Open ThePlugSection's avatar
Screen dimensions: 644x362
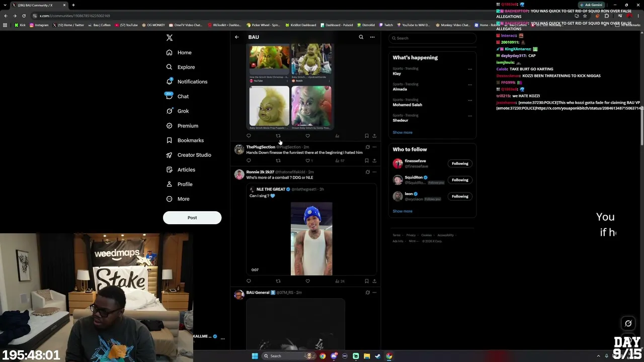click(x=239, y=149)
